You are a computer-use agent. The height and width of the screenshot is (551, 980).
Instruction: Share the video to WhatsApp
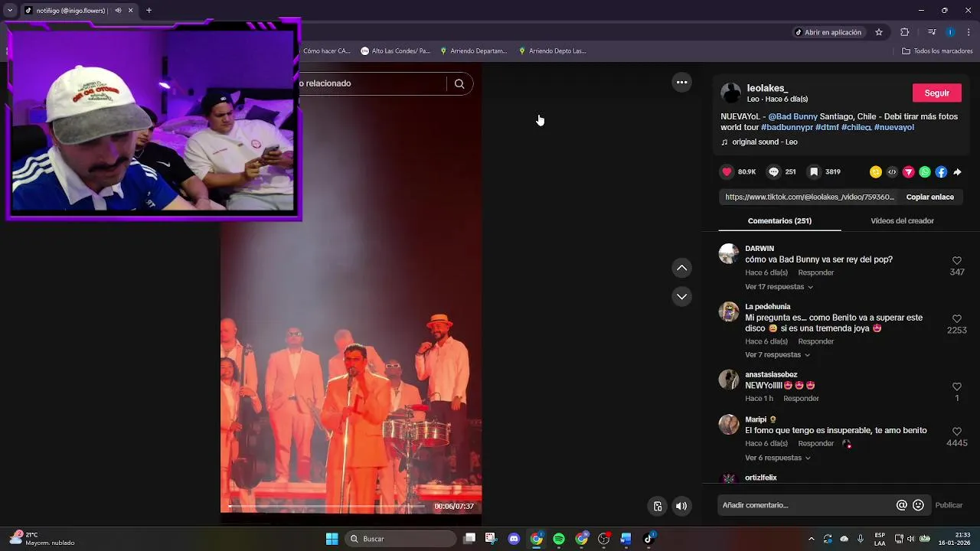click(x=925, y=172)
